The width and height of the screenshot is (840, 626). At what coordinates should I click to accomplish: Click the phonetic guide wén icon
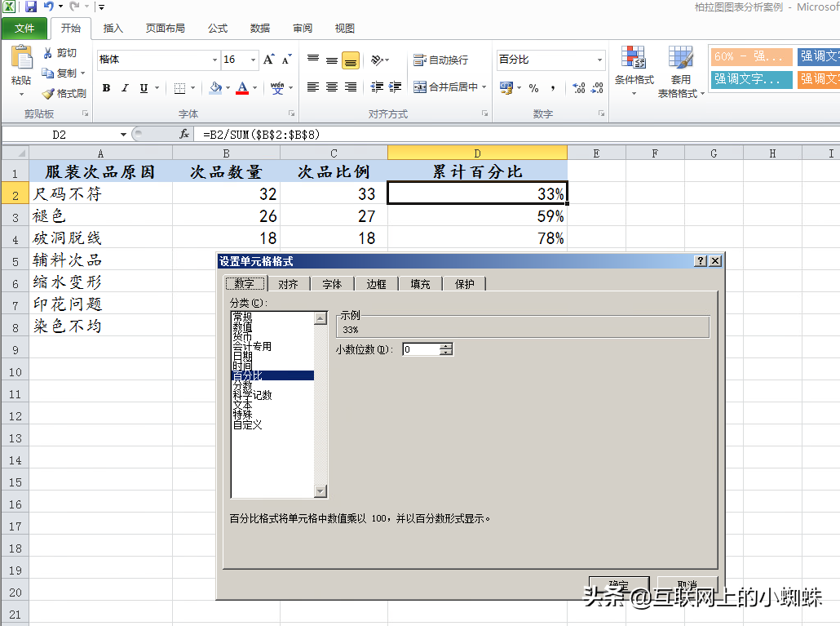pos(277,88)
